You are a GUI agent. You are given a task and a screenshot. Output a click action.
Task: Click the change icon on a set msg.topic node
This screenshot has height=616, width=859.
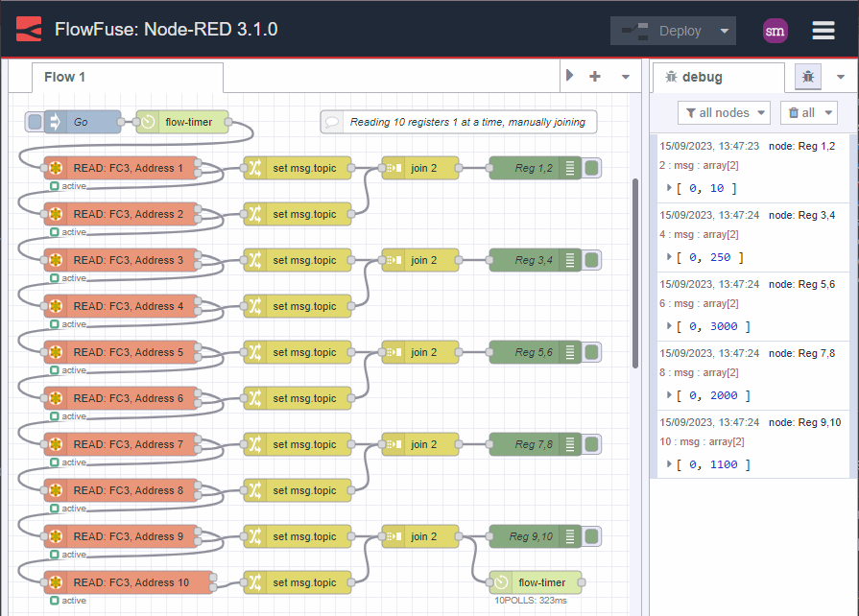(255, 168)
